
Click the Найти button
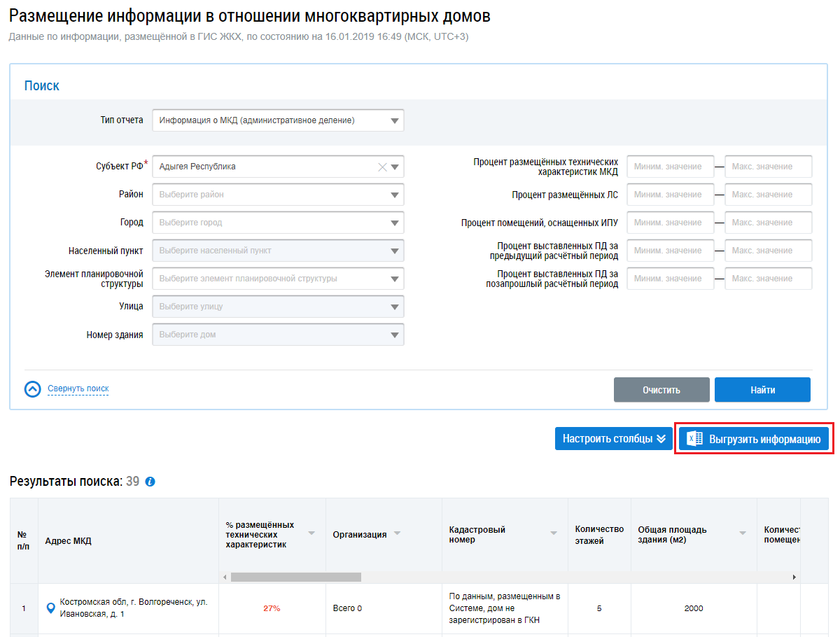(x=762, y=390)
